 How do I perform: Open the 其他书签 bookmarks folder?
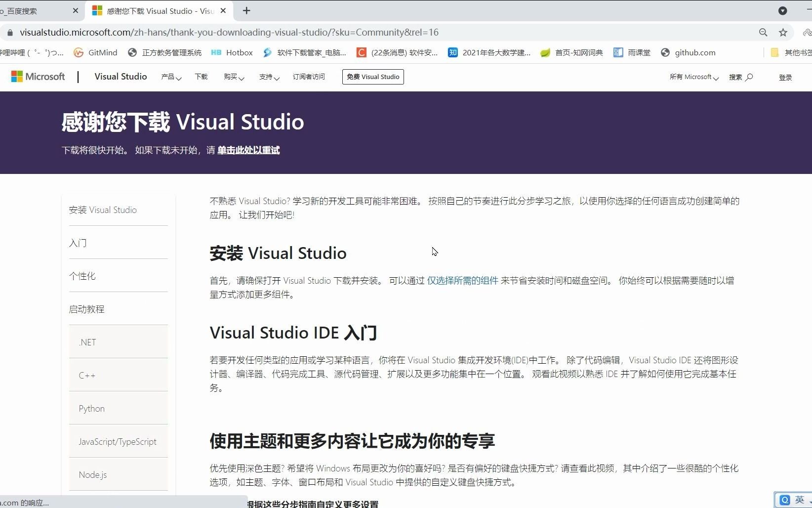[791, 52]
